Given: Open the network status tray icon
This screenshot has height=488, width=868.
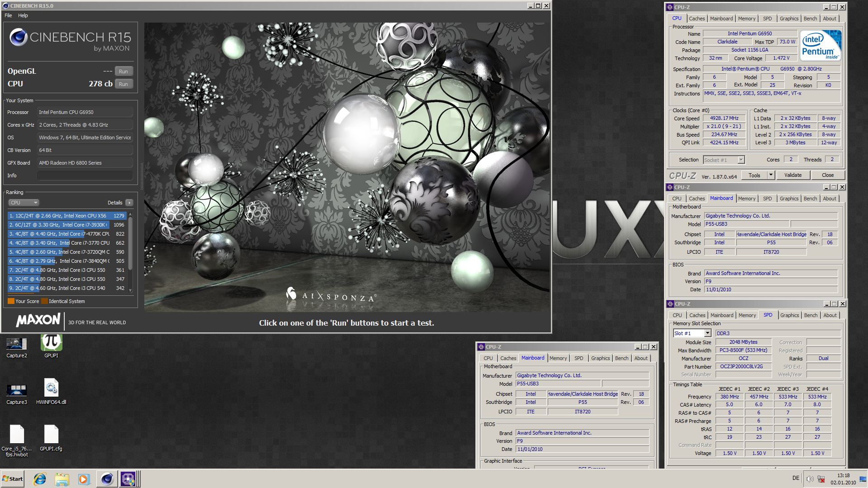Looking at the screenshot, I should [821, 479].
